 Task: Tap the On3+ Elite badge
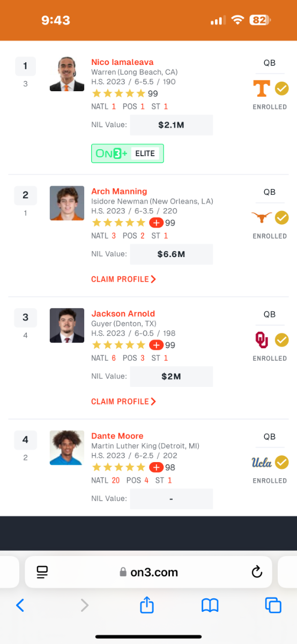pyautogui.click(x=128, y=153)
